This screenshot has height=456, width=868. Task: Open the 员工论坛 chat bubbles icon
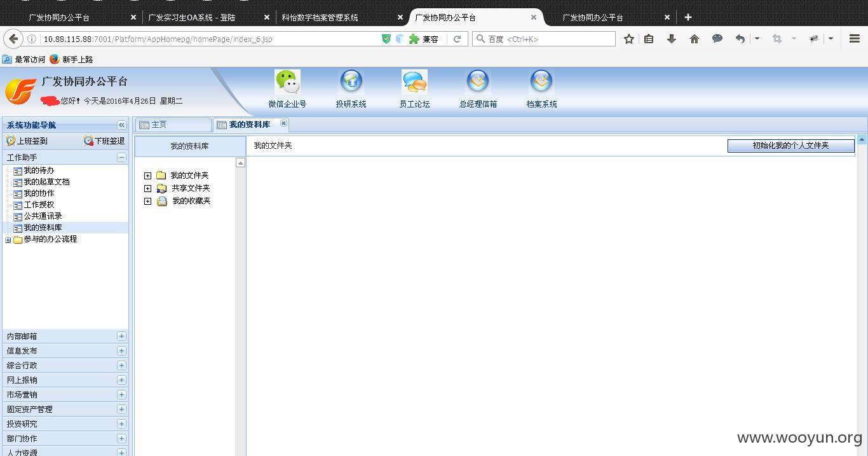[414, 81]
